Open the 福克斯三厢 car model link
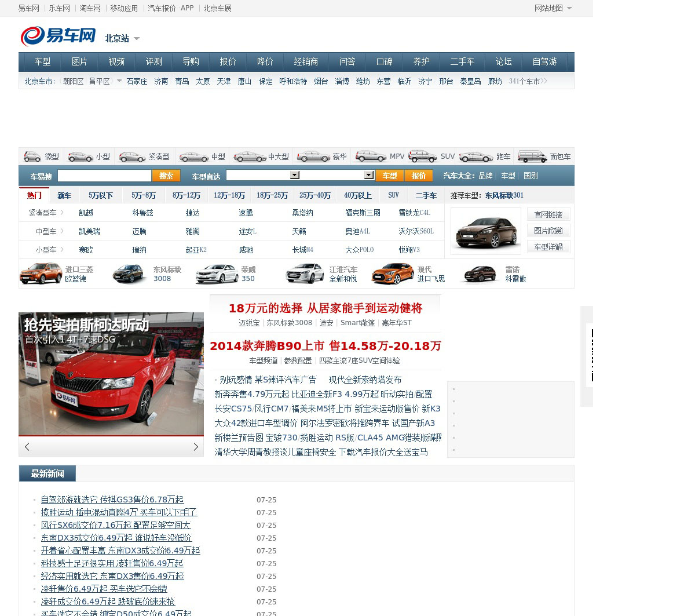This screenshot has width=695, height=616. [x=363, y=213]
